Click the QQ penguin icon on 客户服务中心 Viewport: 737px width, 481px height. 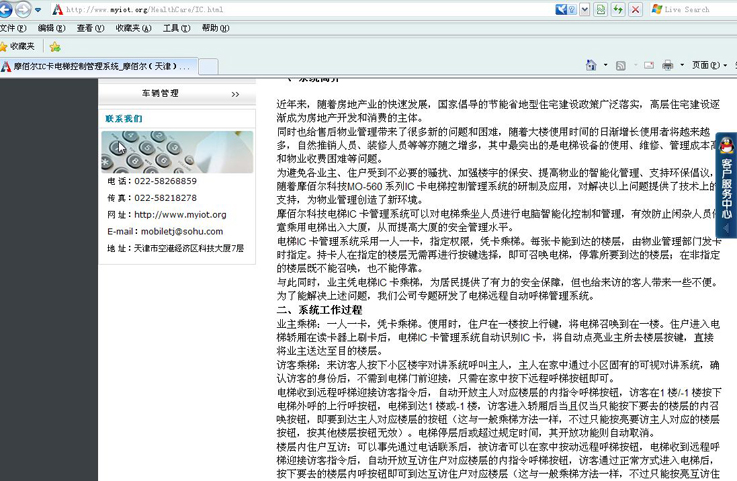tap(727, 146)
